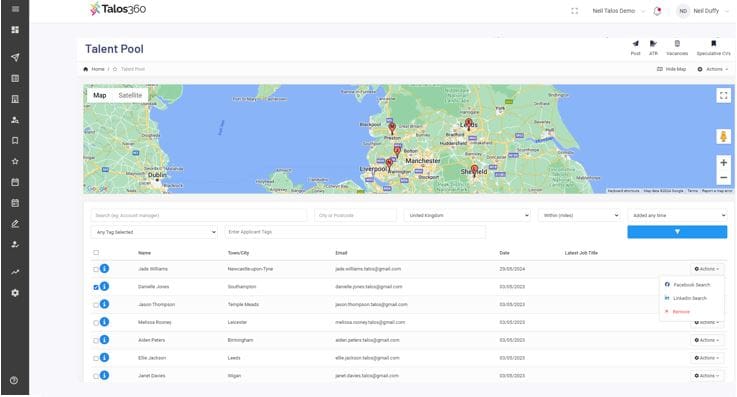Open the United Kingdom country dropdown

tap(467, 215)
